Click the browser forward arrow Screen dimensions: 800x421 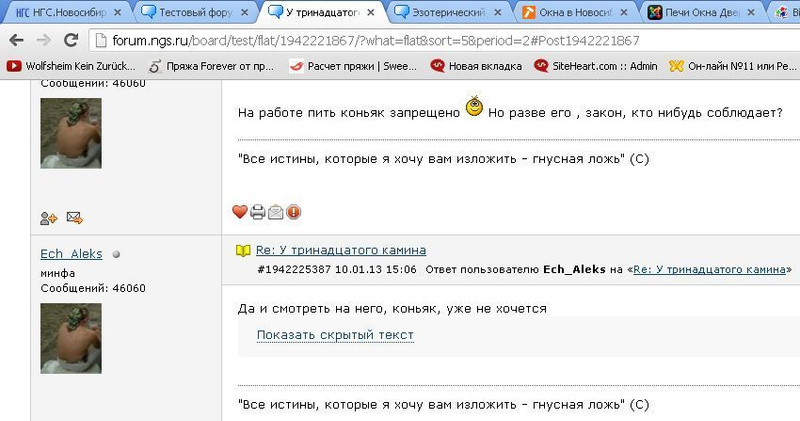[x=44, y=40]
